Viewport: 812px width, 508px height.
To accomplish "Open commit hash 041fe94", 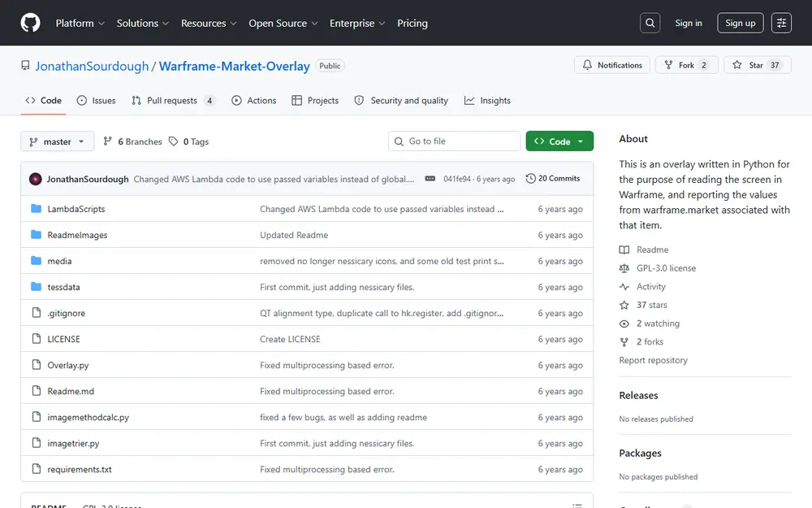I will pos(456,179).
